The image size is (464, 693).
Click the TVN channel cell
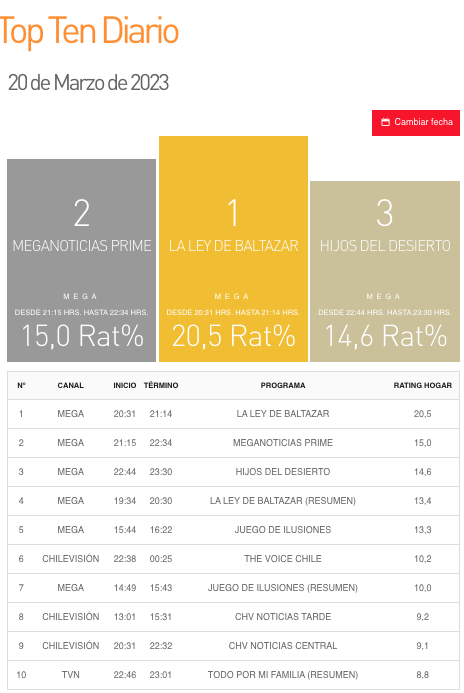pos(70,674)
